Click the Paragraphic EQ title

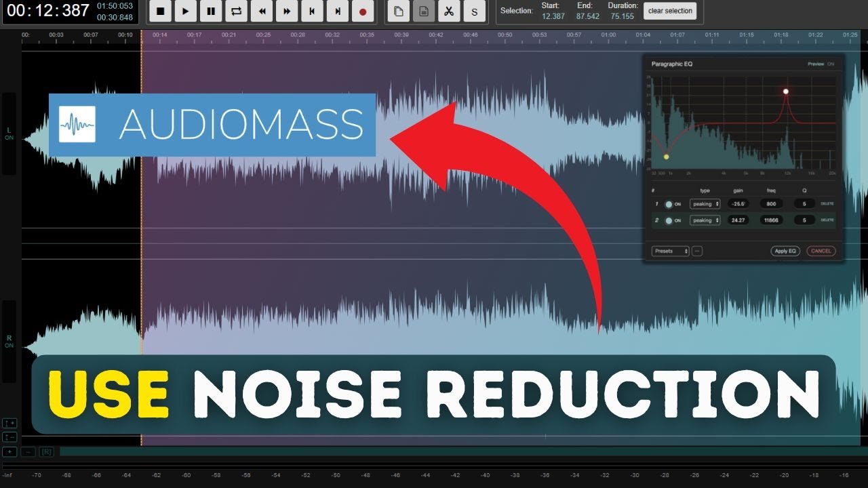672,64
